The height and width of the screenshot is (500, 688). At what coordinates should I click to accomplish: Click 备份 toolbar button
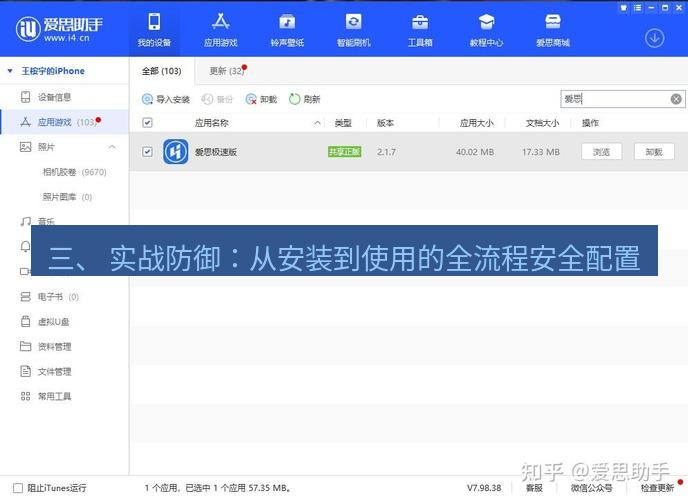pyautogui.click(x=217, y=100)
